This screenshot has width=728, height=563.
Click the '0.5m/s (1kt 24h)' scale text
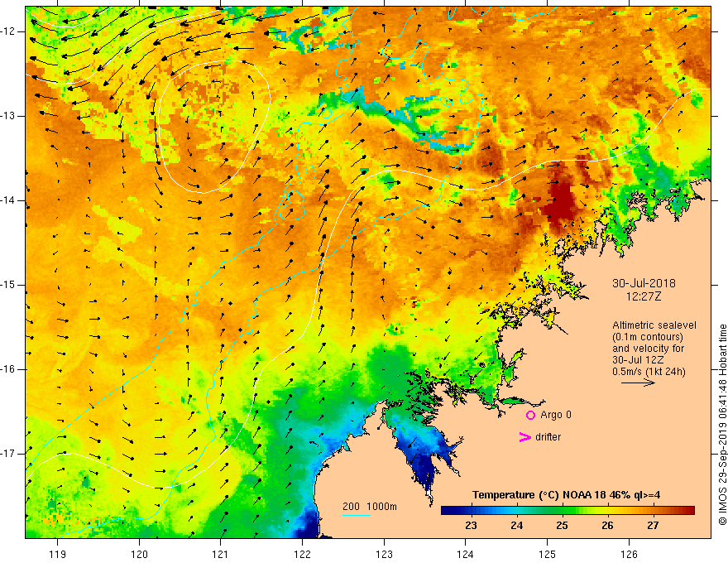[x=649, y=372]
